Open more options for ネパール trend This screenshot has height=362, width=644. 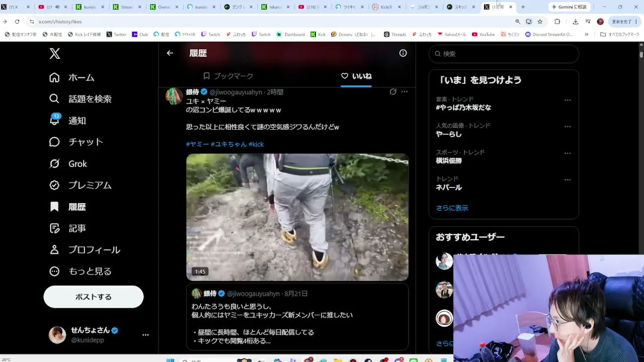pos(568,180)
